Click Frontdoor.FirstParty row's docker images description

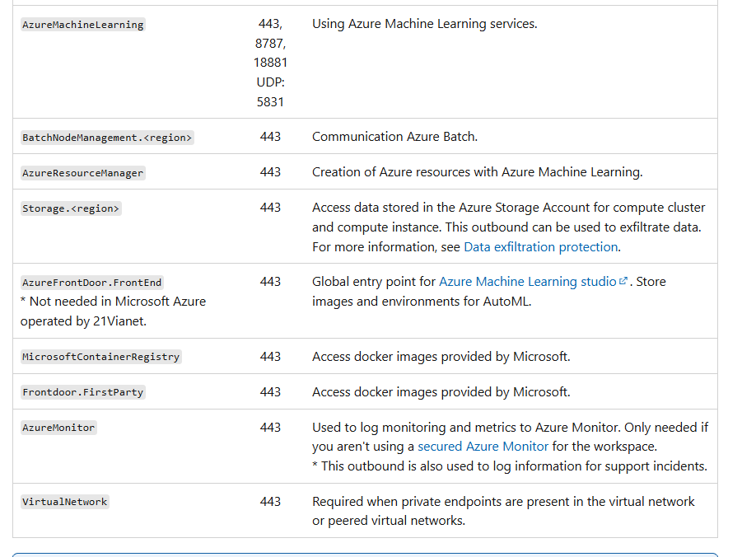[x=441, y=392]
